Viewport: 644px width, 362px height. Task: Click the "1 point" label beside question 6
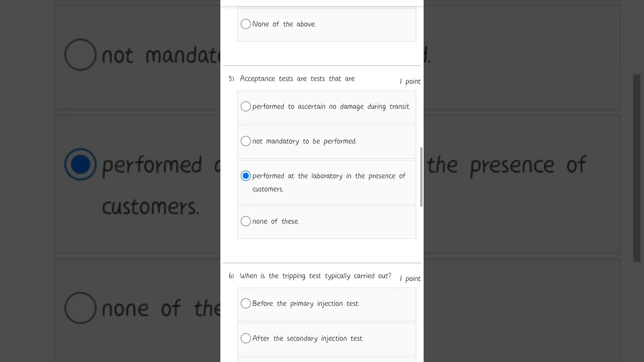click(x=410, y=279)
